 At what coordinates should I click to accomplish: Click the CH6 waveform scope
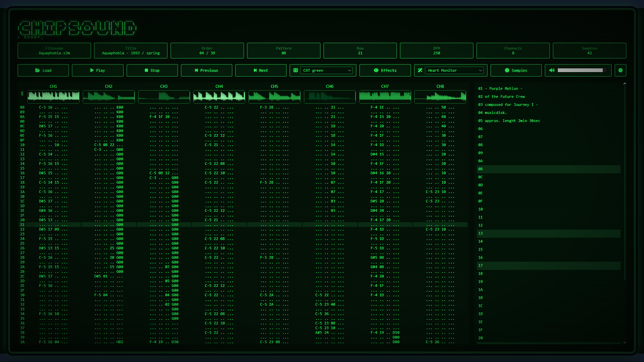pos(330,97)
